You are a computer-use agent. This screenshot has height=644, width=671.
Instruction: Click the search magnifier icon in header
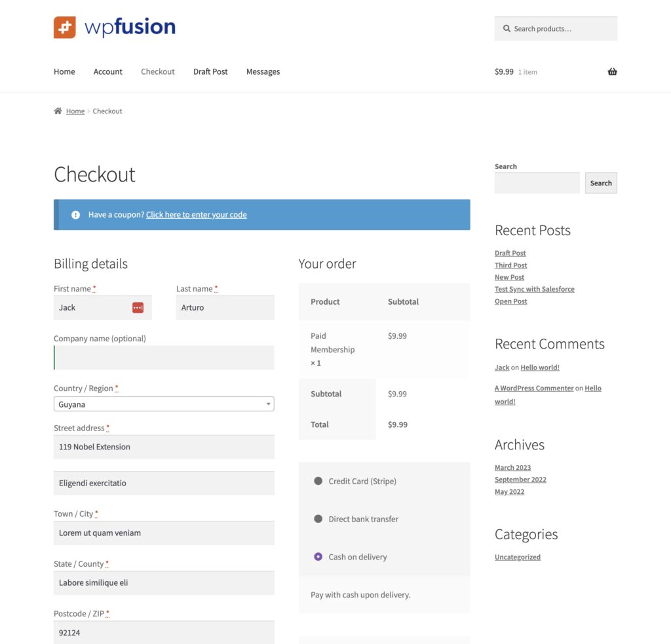507,29
